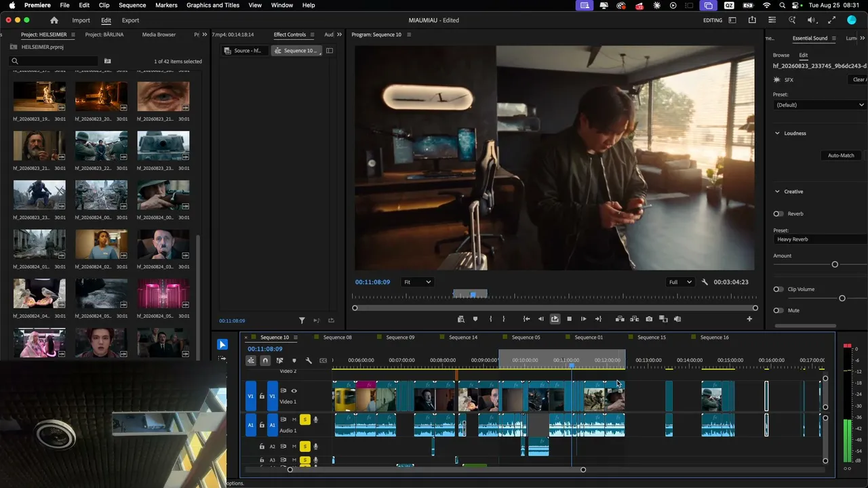The height and width of the screenshot is (488, 868).
Task: Open new bin folder icon in Project panel
Action: pos(107,61)
